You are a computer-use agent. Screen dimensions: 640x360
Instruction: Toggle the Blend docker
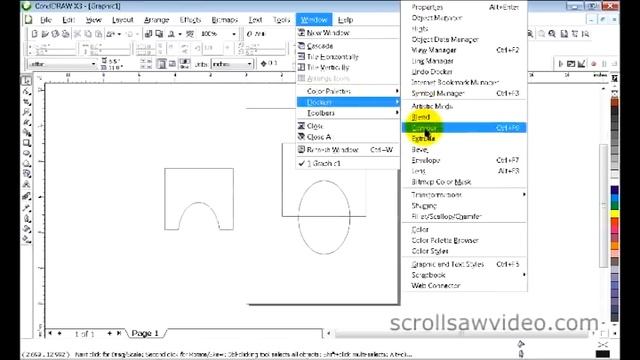click(x=464, y=117)
